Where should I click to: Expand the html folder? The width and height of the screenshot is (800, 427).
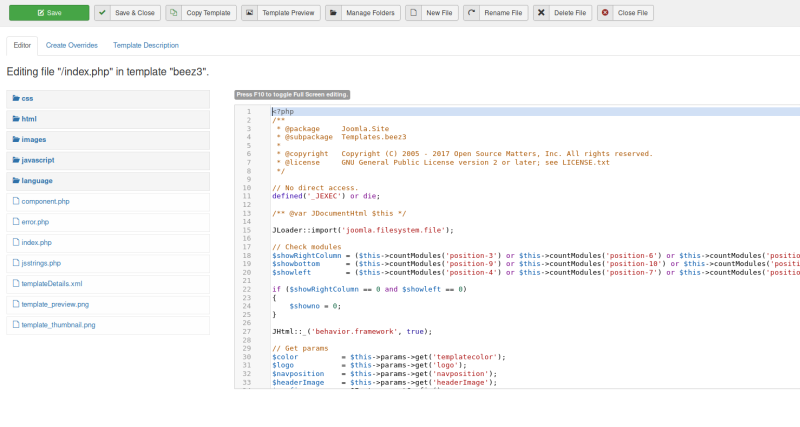pos(29,119)
